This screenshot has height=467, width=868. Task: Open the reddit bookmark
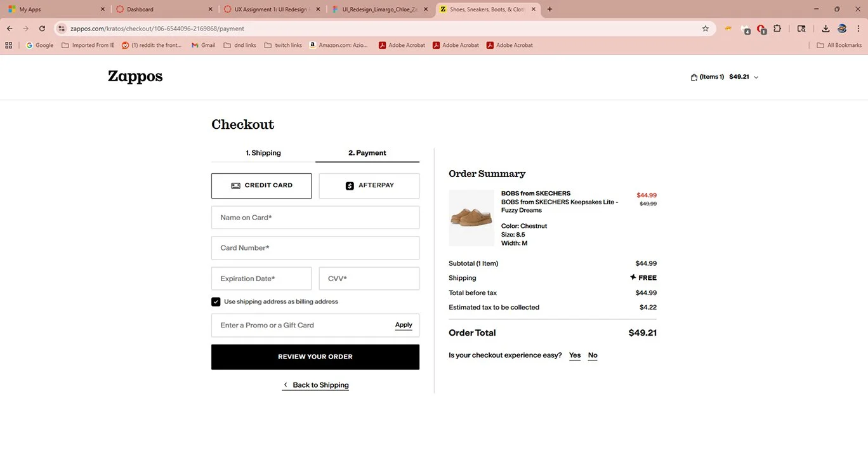click(152, 45)
